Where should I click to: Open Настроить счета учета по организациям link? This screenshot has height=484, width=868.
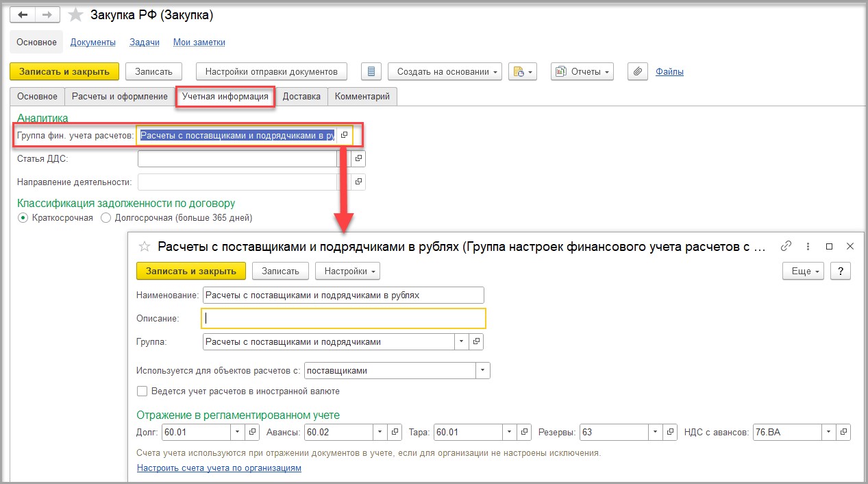pyautogui.click(x=219, y=468)
